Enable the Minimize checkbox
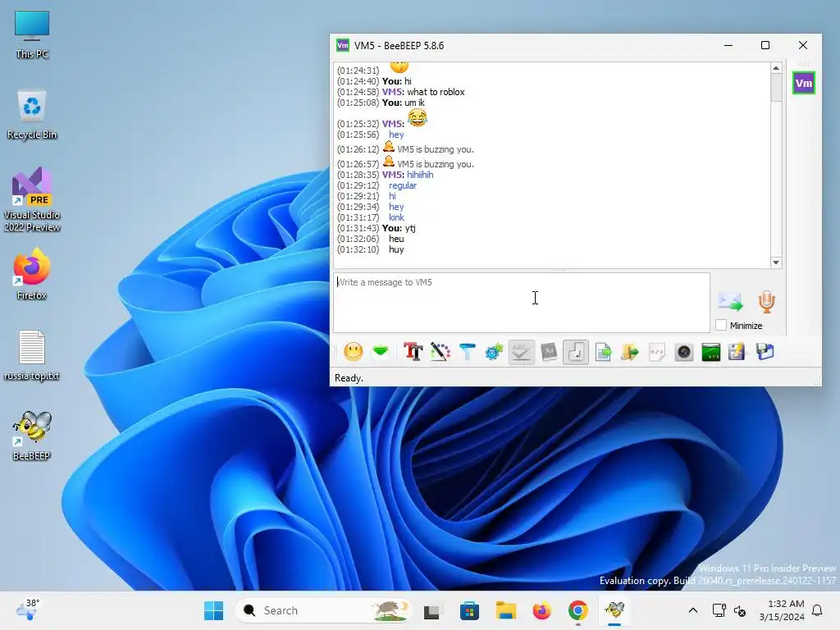840x630 pixels. click(x=721, y=325)
